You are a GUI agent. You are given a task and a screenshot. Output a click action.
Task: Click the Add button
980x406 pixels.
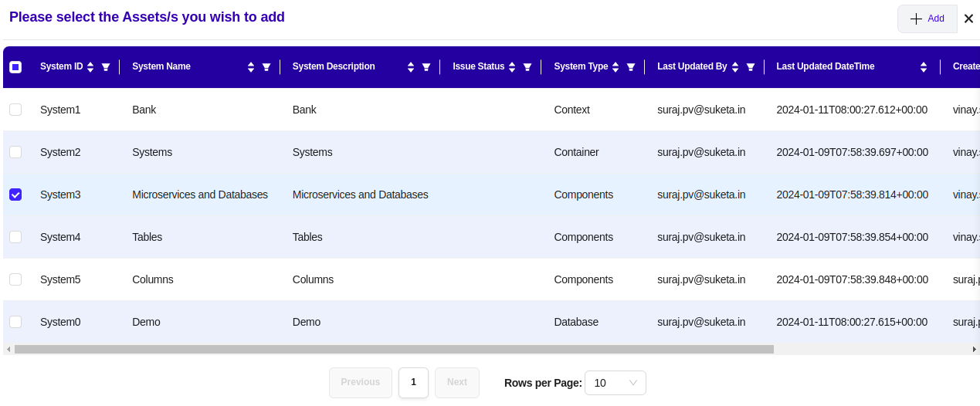(927, 19)
